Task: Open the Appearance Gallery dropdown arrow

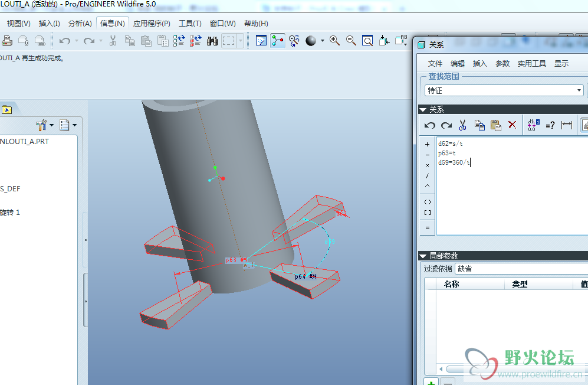Action: coord(323,41)
